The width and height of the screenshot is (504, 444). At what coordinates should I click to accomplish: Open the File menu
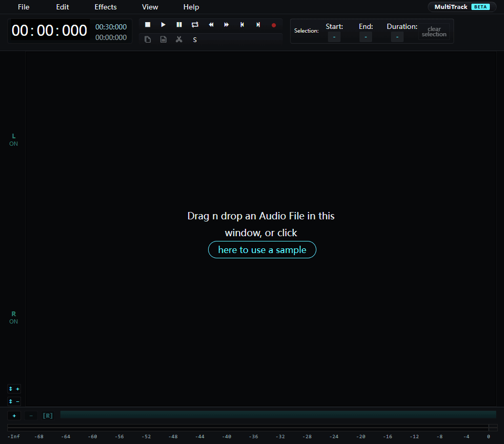[24, 7]
